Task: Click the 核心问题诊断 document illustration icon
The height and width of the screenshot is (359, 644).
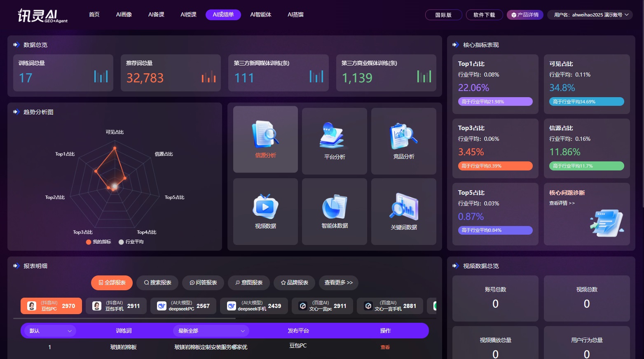Action: [x=606, y=223]
